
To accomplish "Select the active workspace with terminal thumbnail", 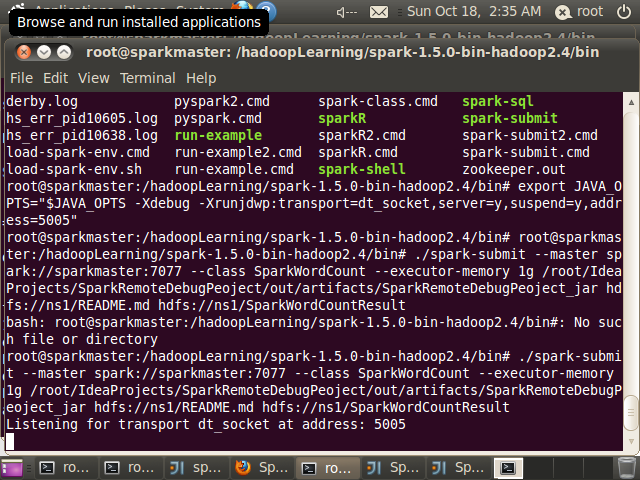I will coord(508,468).
